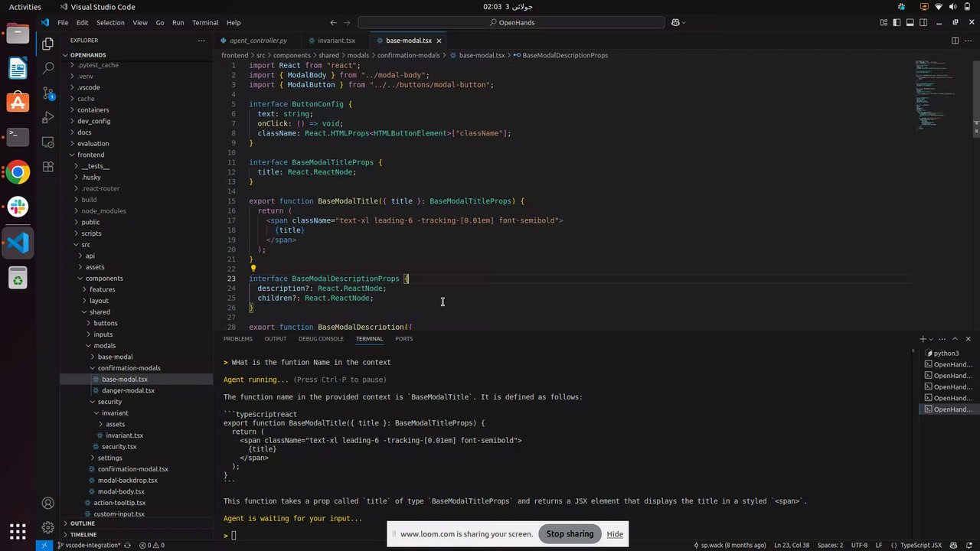Switch to the PORTS panel tab
The width and height of the screenshot is (980, 551).
click(403, 338)
